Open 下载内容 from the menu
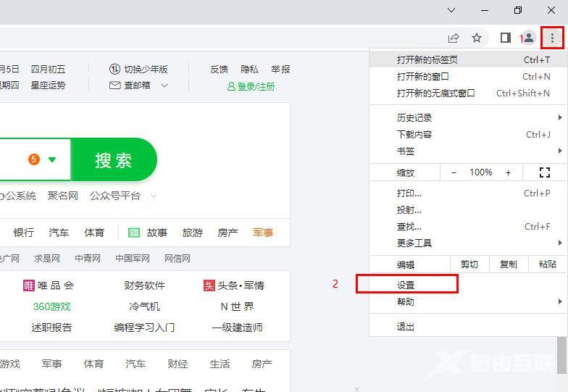Image resolution: width=568 pixels, height=392 pixels. (x=467, y=135)
